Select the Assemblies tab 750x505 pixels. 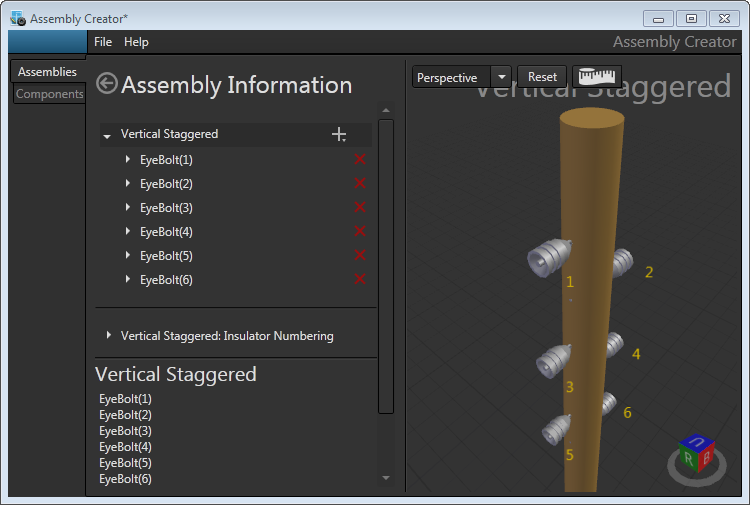point(47,72)
